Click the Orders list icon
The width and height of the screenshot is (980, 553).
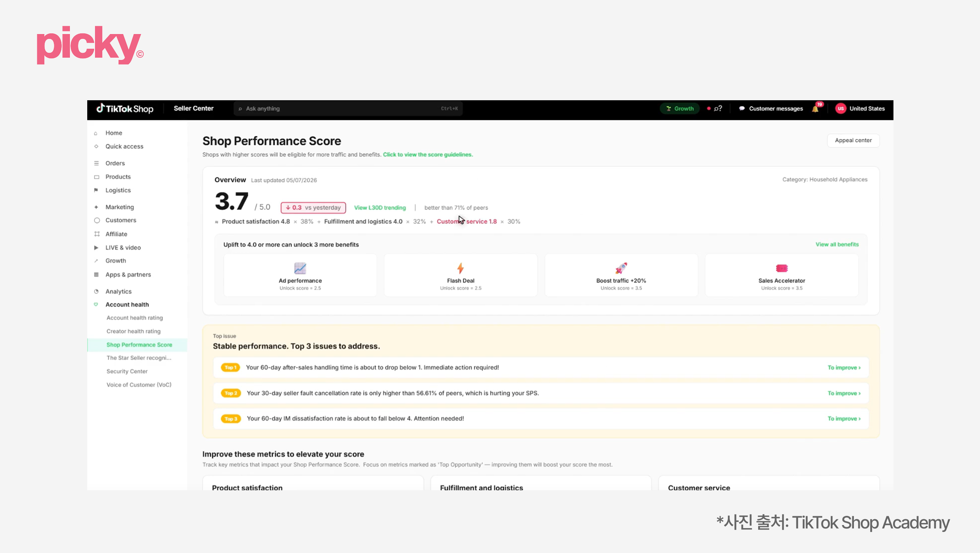96,163
